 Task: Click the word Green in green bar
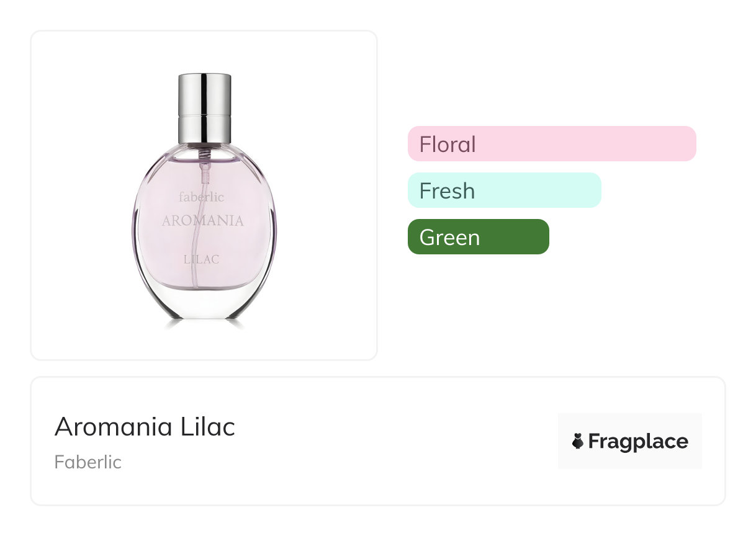(x=449, y=238)
